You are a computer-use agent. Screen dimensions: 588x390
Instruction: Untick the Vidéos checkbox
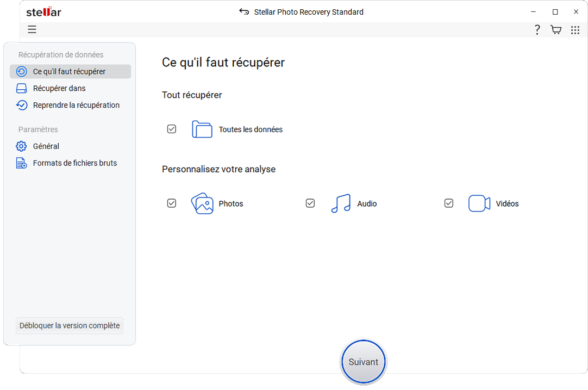[449, 203]
